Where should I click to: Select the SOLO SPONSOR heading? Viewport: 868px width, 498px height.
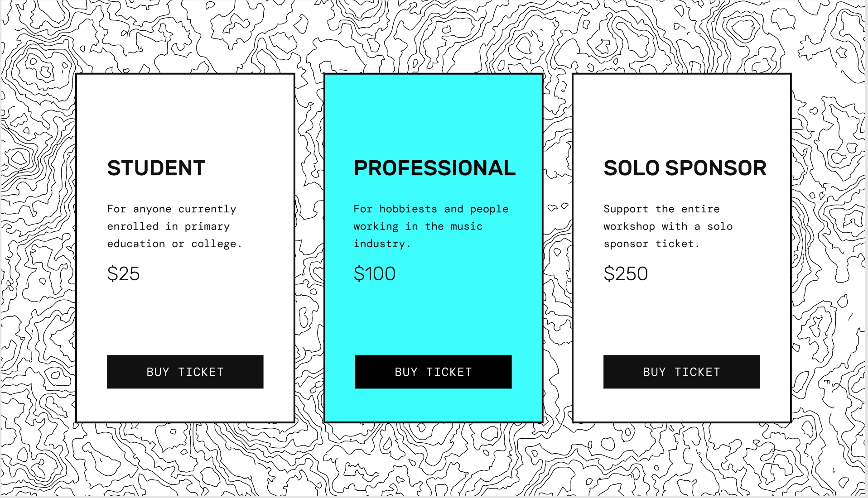tap(684, 168)
